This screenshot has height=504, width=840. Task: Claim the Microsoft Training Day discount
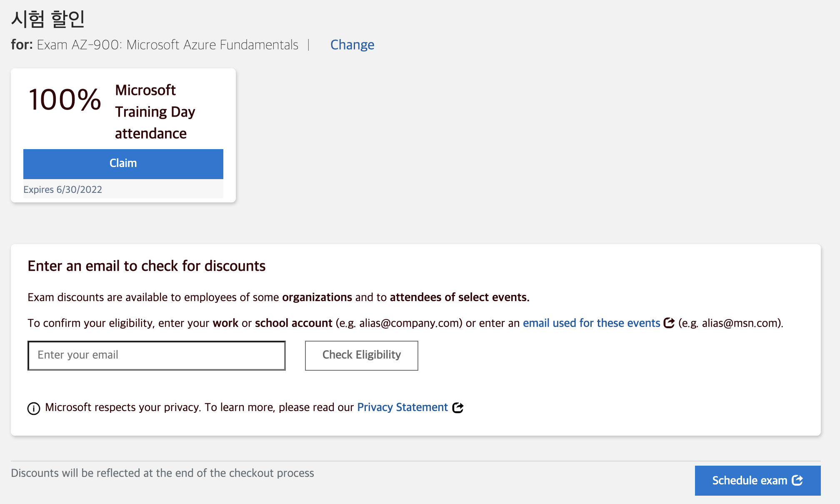tap(123, 163)
